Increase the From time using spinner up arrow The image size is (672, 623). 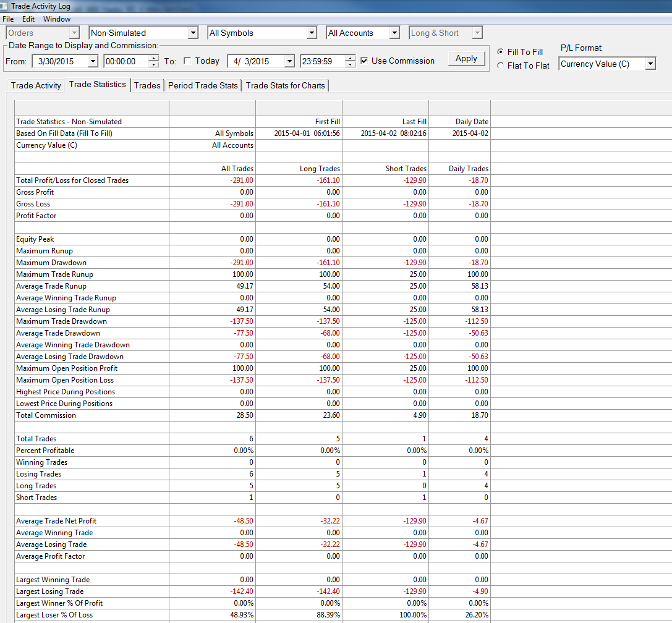coord(153,58)
